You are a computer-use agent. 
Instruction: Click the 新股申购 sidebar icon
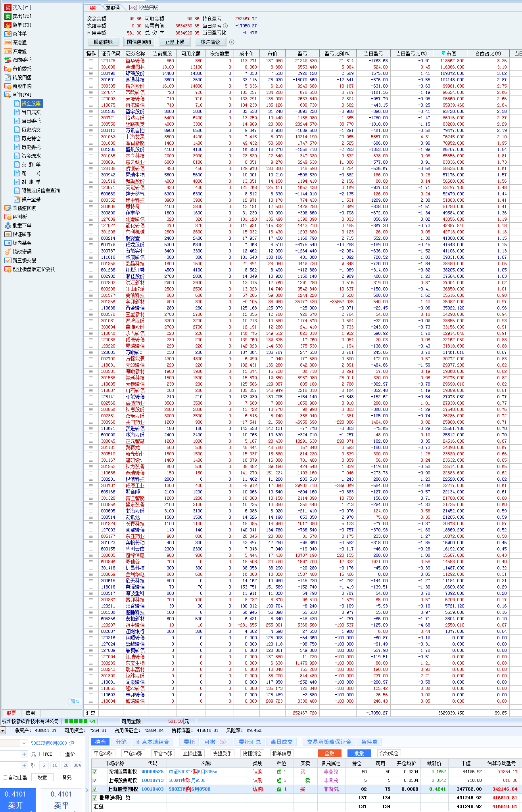8,86
